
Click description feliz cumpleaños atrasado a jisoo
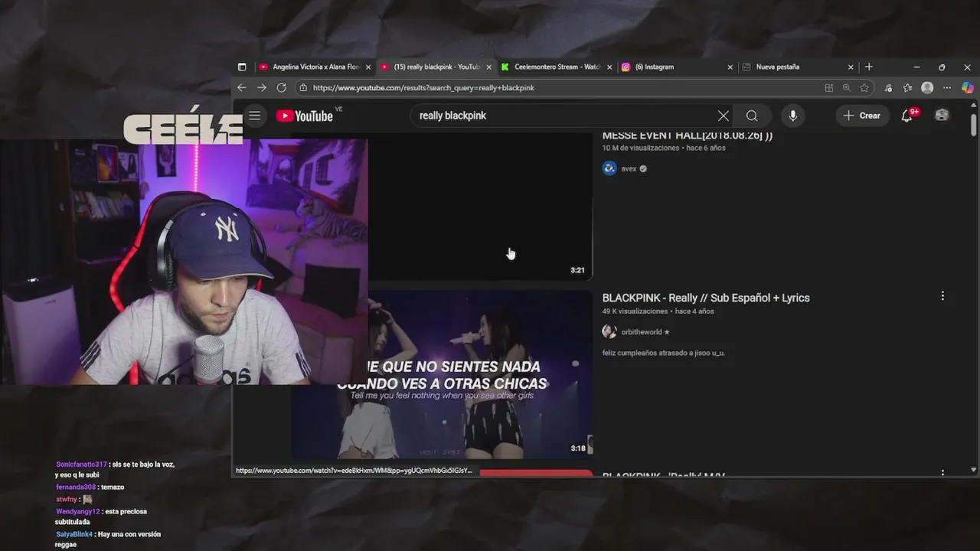click(x=664, y=353)
